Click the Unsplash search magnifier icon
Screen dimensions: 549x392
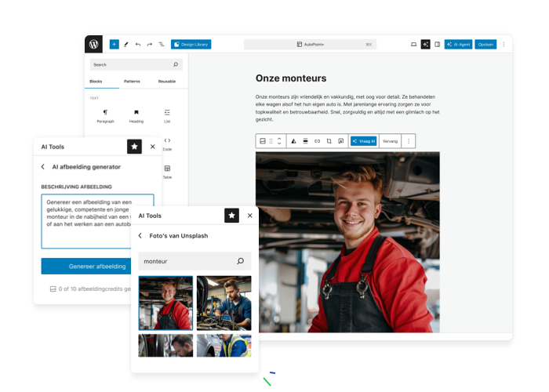click(x=241, y=261)
